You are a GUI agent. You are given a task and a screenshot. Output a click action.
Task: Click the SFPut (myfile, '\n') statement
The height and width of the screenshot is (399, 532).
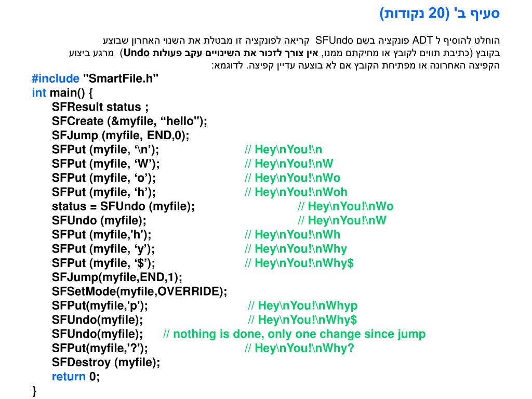click(105, 150)
